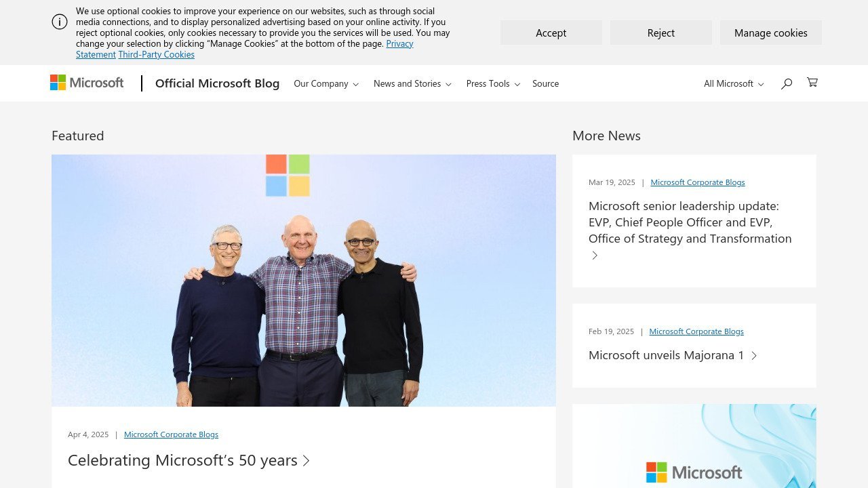The height and width of the screenshot is (488, 868).
Task: Open the Privacy Statement link
Action: pos(399,43)
